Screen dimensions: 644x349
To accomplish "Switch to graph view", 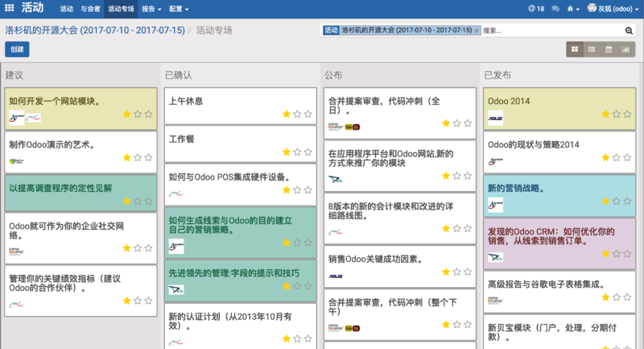I will click(x=626, y=49).
